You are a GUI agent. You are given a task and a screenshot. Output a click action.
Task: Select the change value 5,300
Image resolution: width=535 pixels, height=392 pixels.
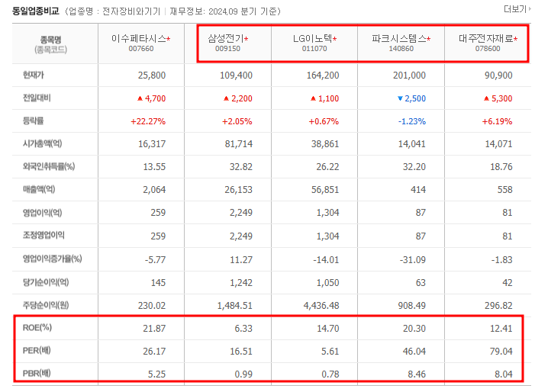coord(502,98)
